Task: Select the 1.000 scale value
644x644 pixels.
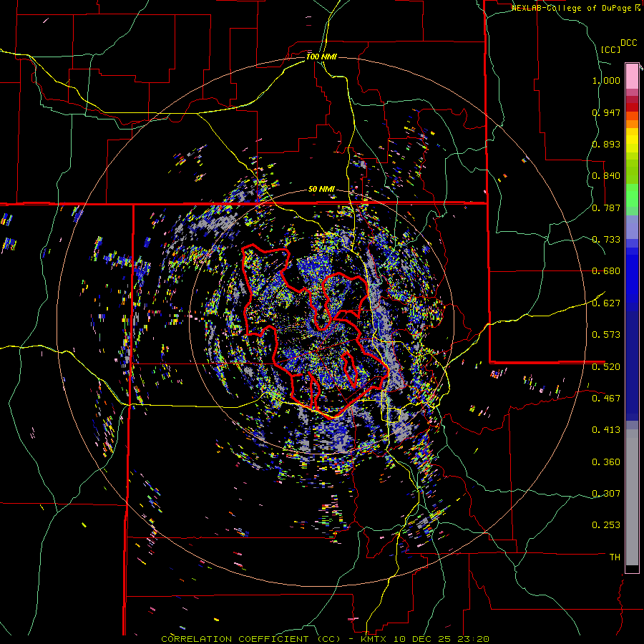Action: [606, 80]
